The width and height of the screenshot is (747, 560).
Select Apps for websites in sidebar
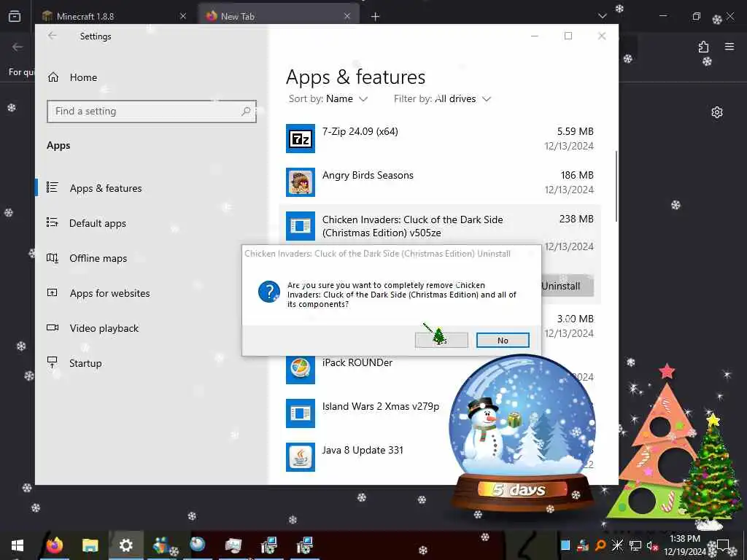(x=152, y=293)
